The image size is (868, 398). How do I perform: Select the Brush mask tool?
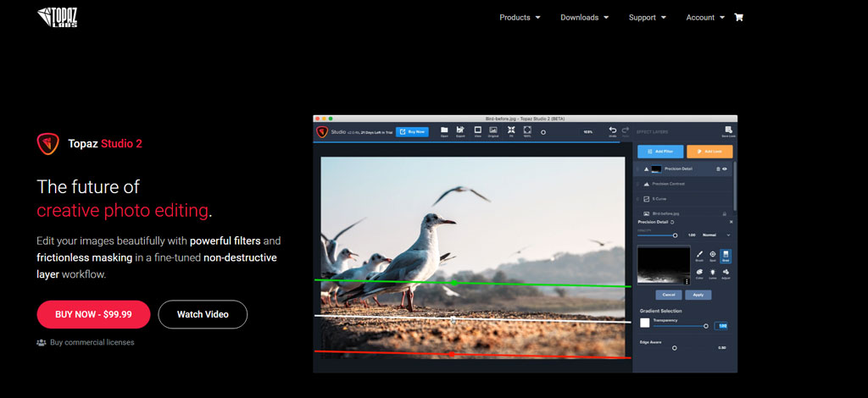click(x=699, y=254)
